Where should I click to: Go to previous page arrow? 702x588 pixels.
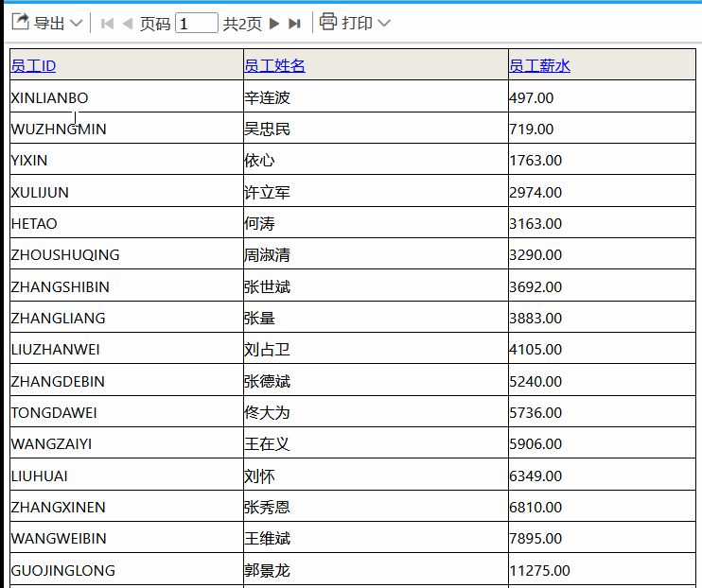click(x=128, y=24)
